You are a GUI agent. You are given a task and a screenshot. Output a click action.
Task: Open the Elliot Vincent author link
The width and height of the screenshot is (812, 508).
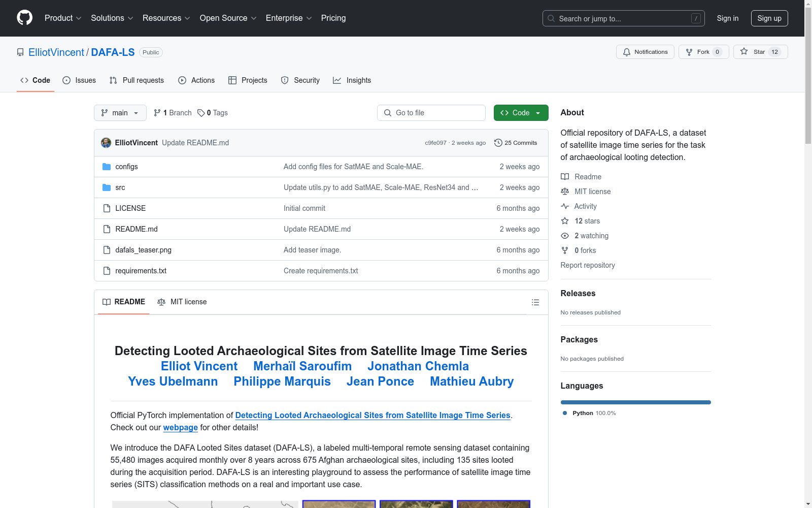[x=199, y=366]
